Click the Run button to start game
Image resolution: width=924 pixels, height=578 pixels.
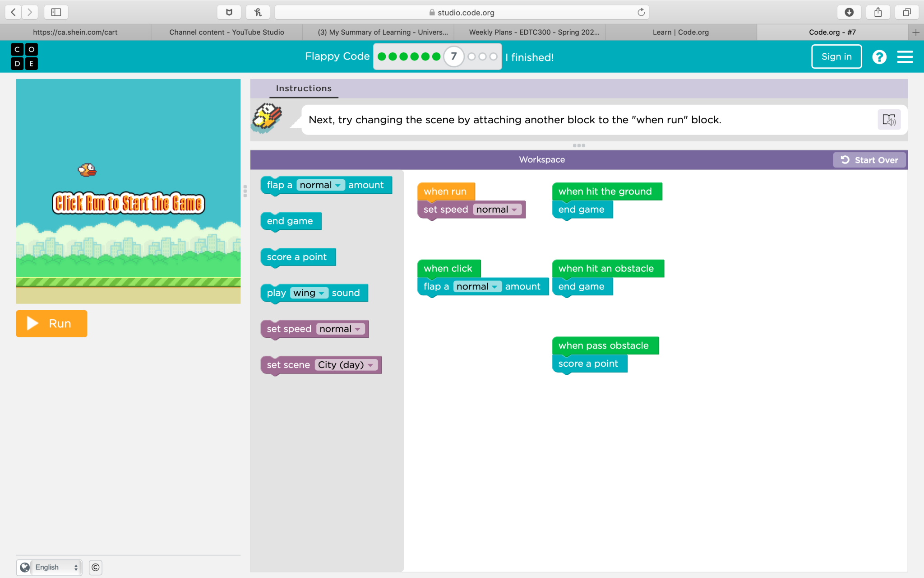pyautogui.click(x=51, y=323)
